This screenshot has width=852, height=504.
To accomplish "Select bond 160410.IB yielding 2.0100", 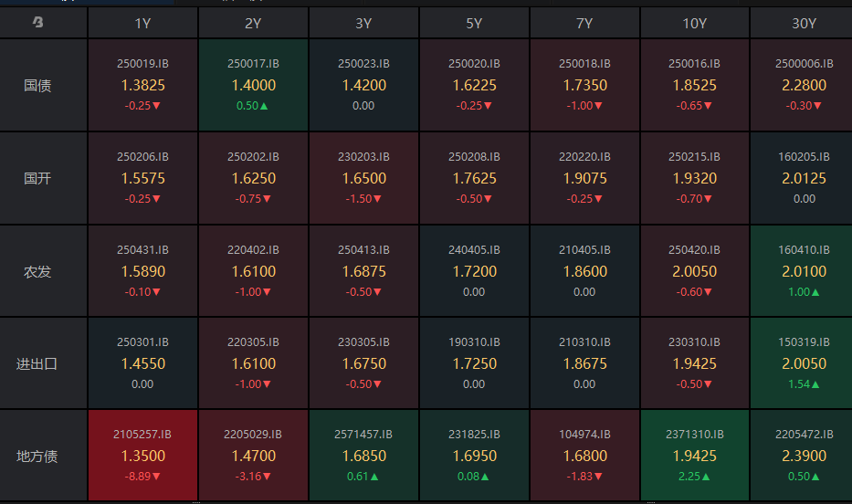I will [804, 271].
